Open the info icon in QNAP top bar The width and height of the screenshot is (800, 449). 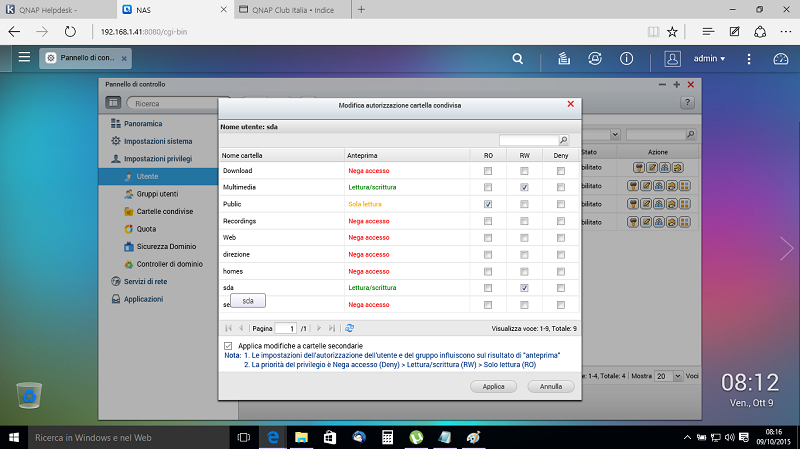[x=626, y=58]
